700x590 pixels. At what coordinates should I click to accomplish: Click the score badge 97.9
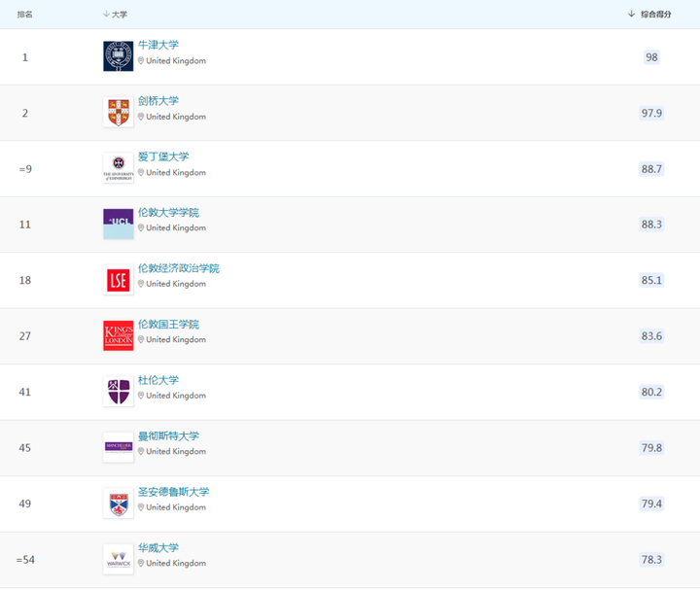(651, 113)
